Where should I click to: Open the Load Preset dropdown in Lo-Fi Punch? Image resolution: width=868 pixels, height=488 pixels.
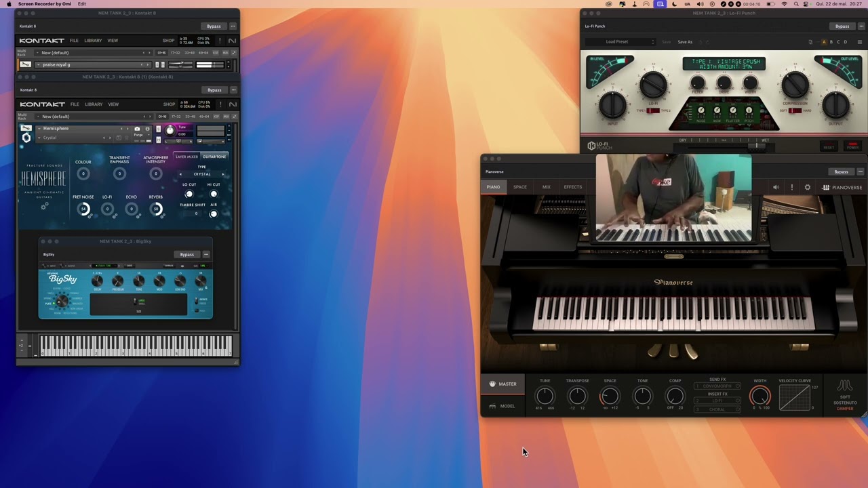pos(621,42)
